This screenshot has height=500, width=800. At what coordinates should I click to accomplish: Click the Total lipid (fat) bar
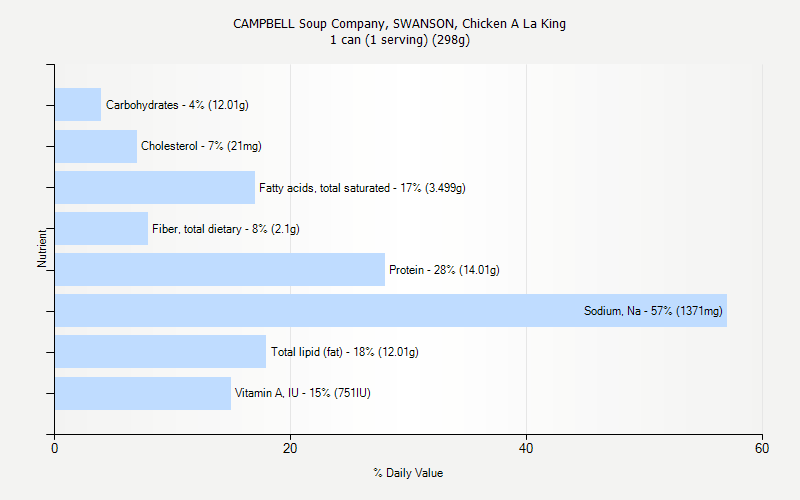(x=160, y=352)
